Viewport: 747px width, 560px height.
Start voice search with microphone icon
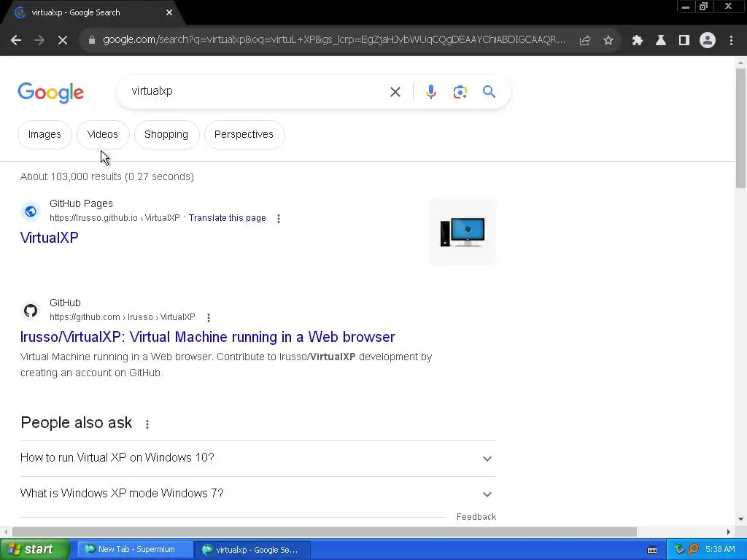tap(431, 92)
